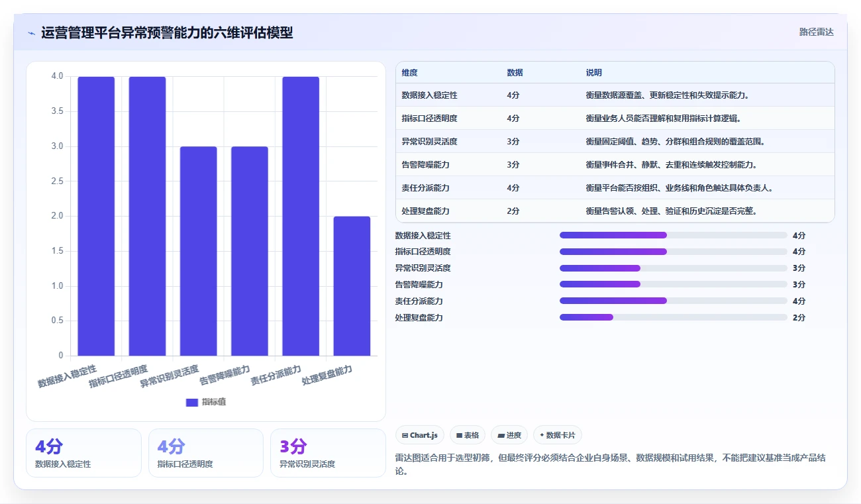
Task: Select the 表格 tag
Action: (468, 435)
